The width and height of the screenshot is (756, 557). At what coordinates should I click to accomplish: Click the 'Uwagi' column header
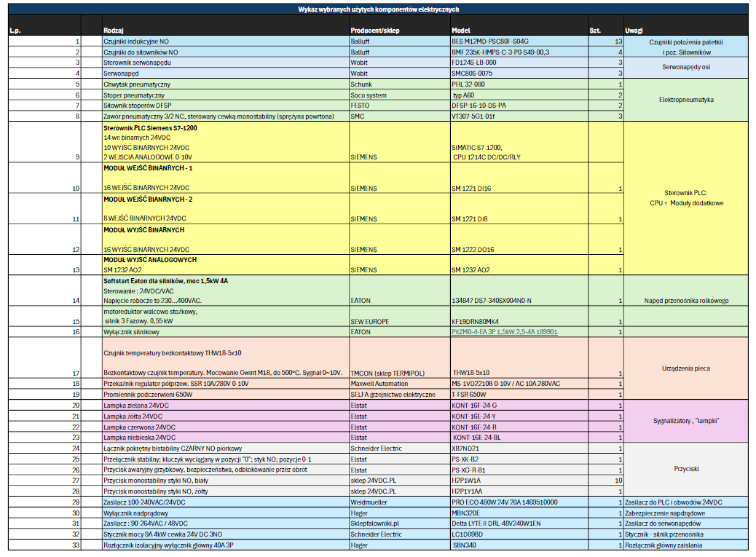click(x=634, y=31)
